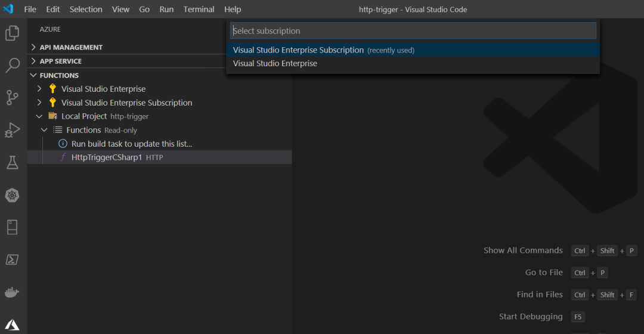Screen dimensions: 644x334
Task: Open the PowerShell icon in activity bar
Action: coord(13,259)
